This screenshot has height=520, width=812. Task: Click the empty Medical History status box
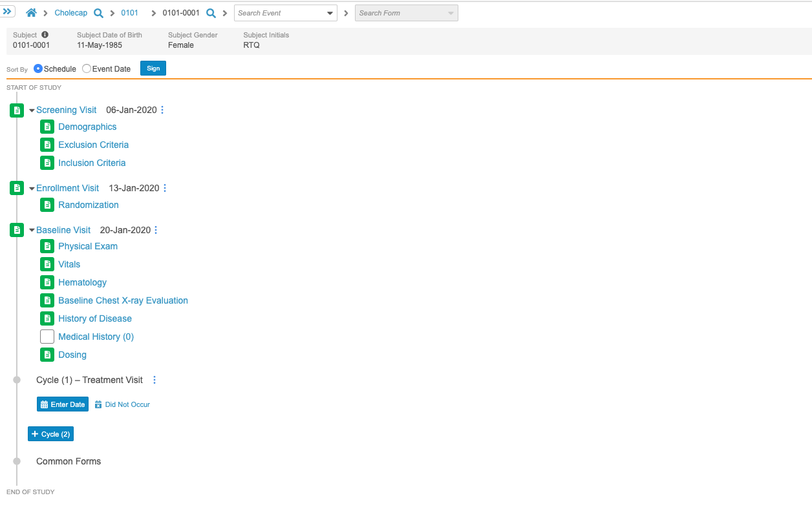(47, 337)
